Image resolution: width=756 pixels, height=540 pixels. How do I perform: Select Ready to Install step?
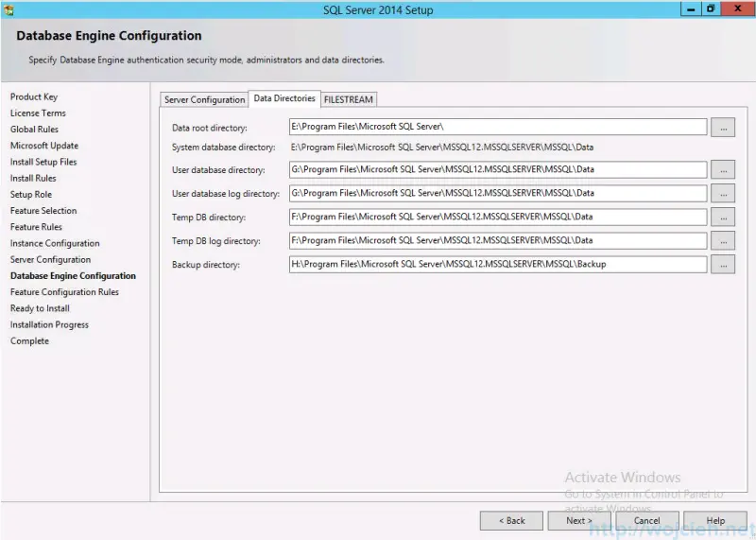tap(40, 308)
